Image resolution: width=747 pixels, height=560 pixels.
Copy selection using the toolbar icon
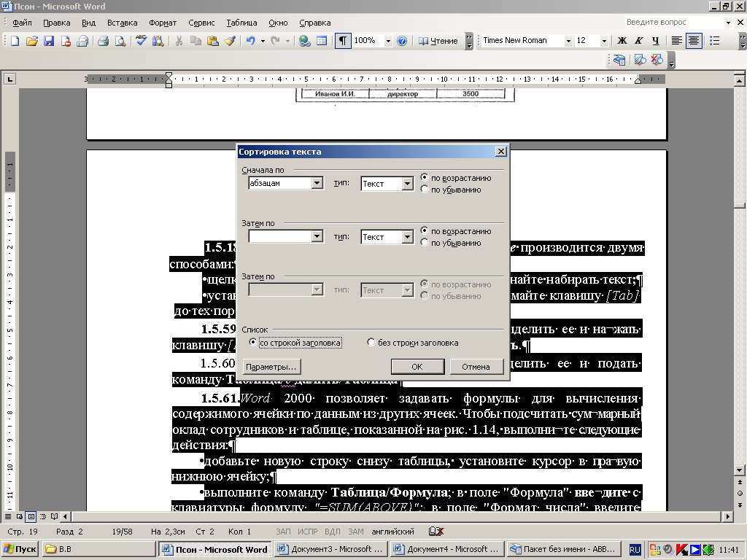pyautogui.click(x=196, y=41)
